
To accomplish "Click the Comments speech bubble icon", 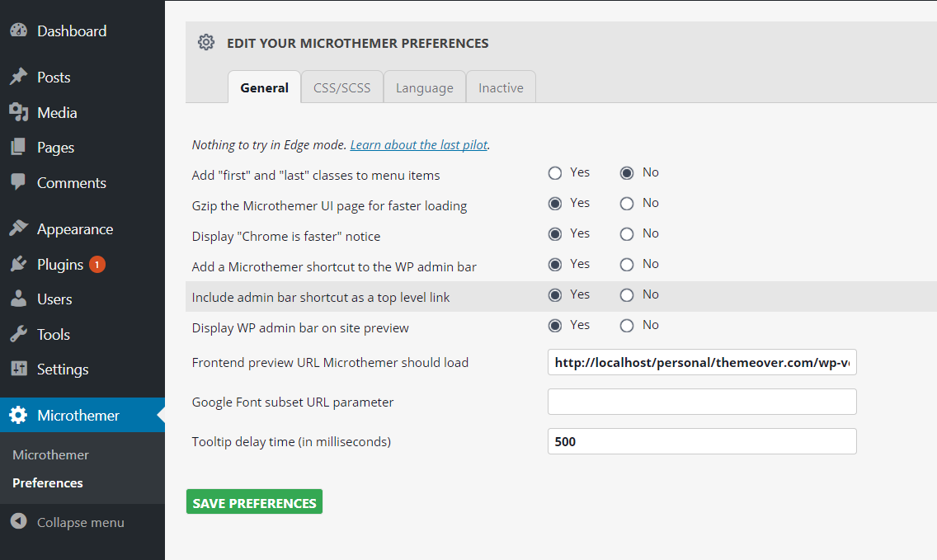I will pos(18,182).
